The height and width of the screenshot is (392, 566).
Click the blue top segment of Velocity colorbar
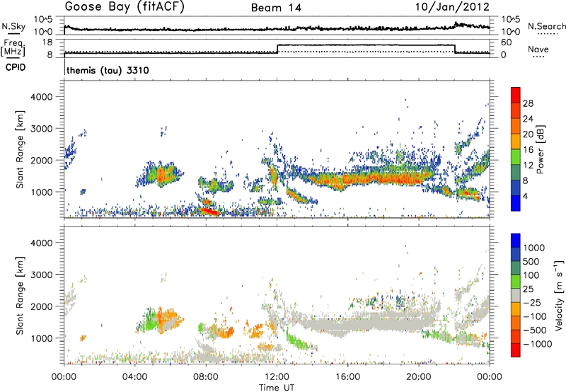[x=516, y=241]
